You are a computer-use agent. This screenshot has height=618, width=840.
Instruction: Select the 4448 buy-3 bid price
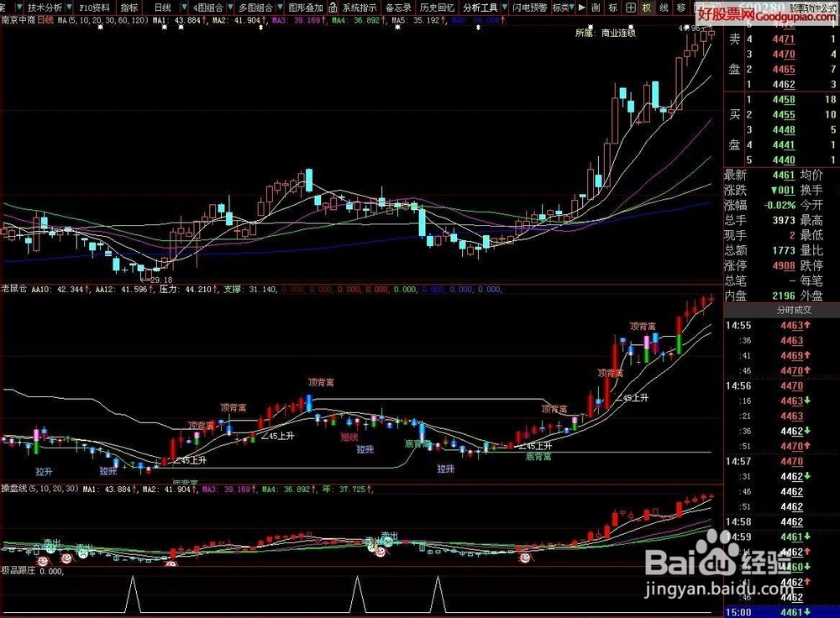tap(783, 129)
